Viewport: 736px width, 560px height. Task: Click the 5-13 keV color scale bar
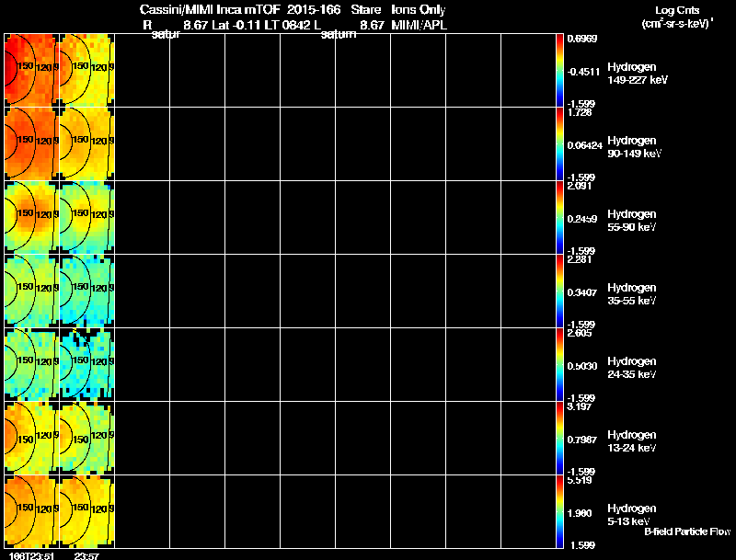point(559,511)
